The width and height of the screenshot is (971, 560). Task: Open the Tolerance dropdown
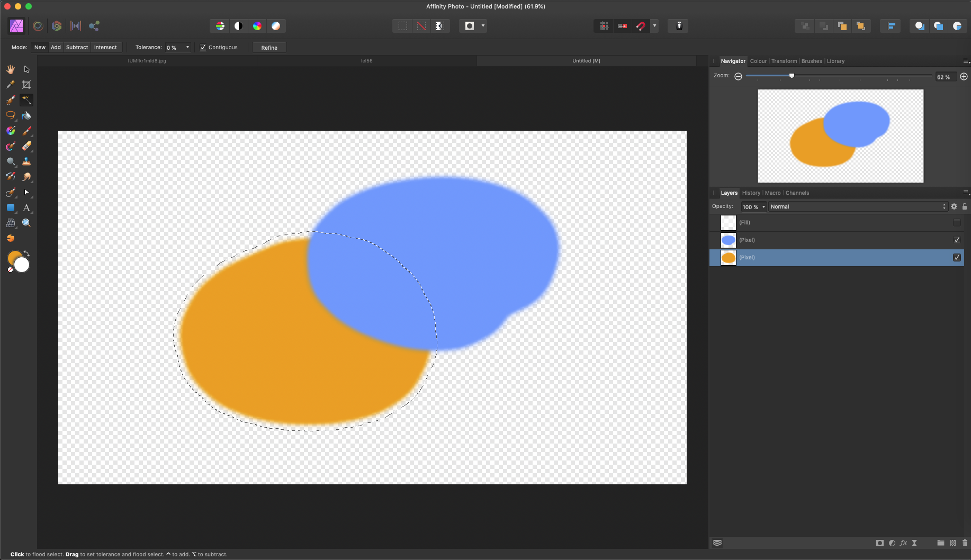187,48
